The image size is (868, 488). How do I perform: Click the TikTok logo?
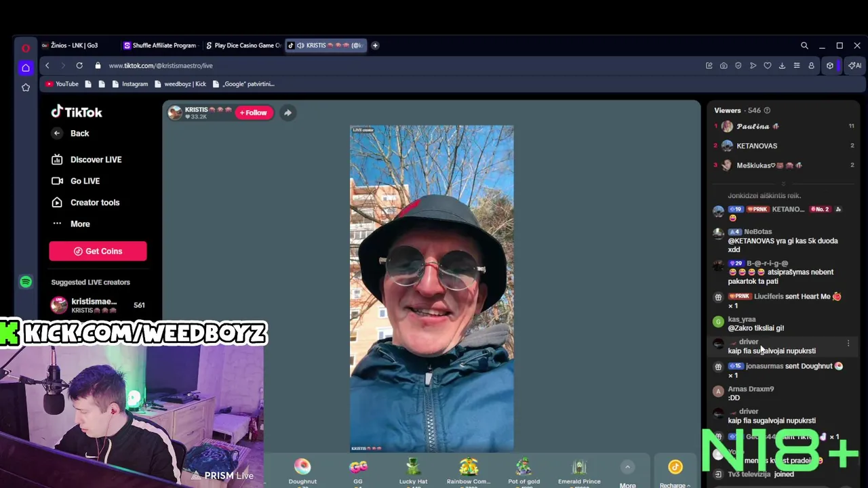coord(77,113)
